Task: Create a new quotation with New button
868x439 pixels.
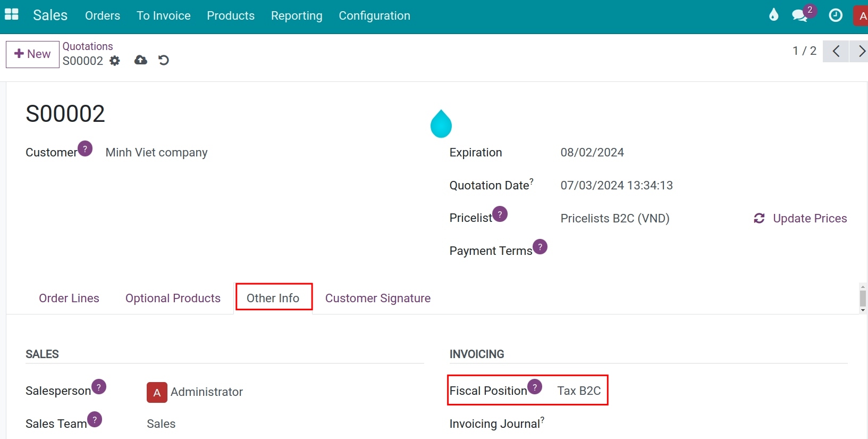Action: tap(32, 54)
